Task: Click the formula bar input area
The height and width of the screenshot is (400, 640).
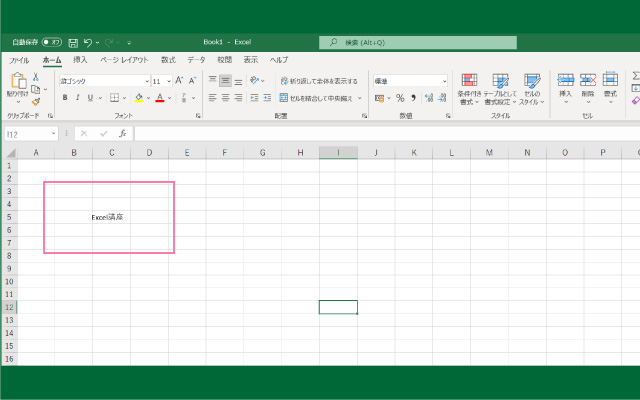Action: 387,134
